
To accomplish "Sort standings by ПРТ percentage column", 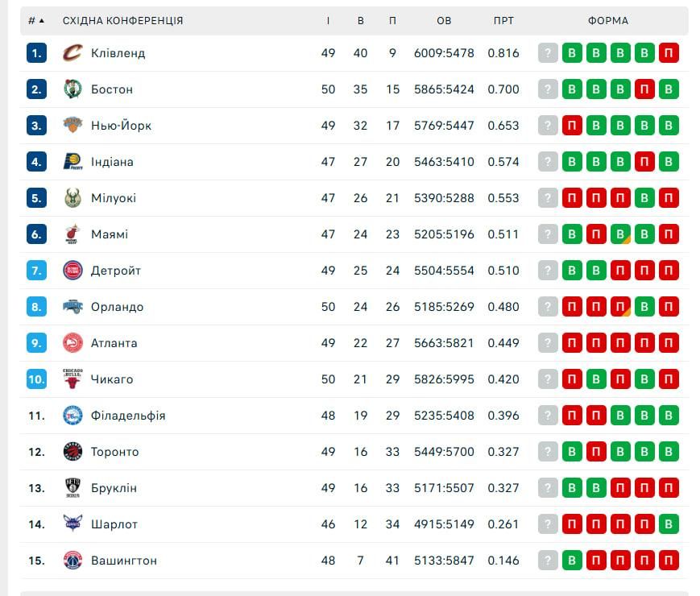I will pyautogui.click(x=503, y=21).
